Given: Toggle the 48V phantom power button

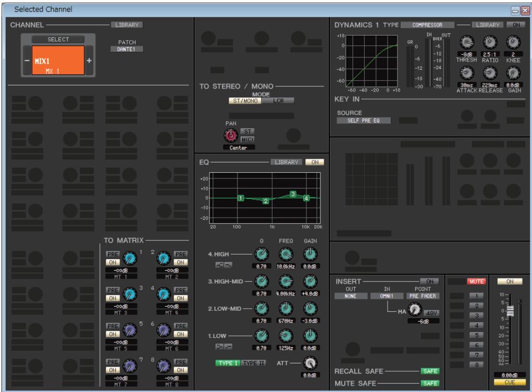Looking at the screenshot, I should 431,313.
